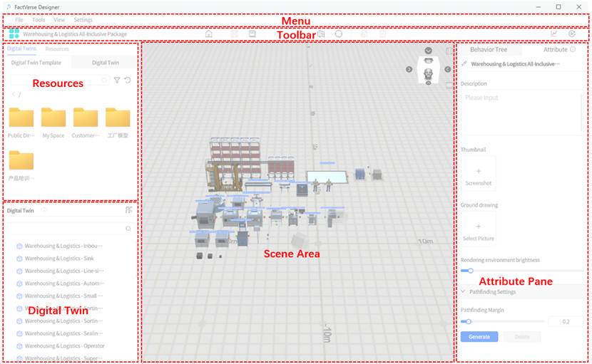592x364 pixels.
Task: Click the Save icon in the toolbar
Action: [x=252, y=33]
